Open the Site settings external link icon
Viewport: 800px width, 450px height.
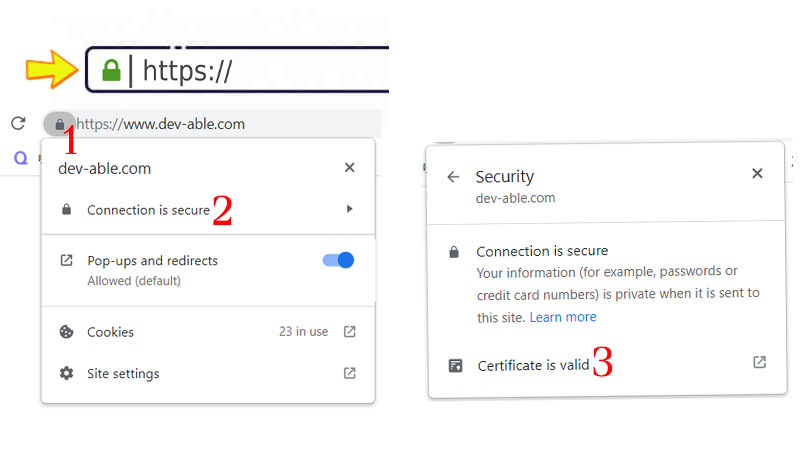[349, 374]
